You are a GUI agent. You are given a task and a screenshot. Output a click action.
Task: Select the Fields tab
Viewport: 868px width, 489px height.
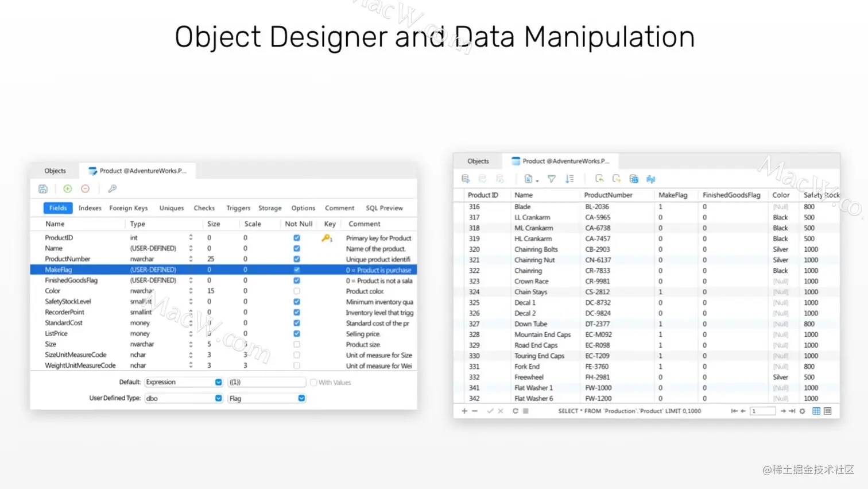point(58,208)
